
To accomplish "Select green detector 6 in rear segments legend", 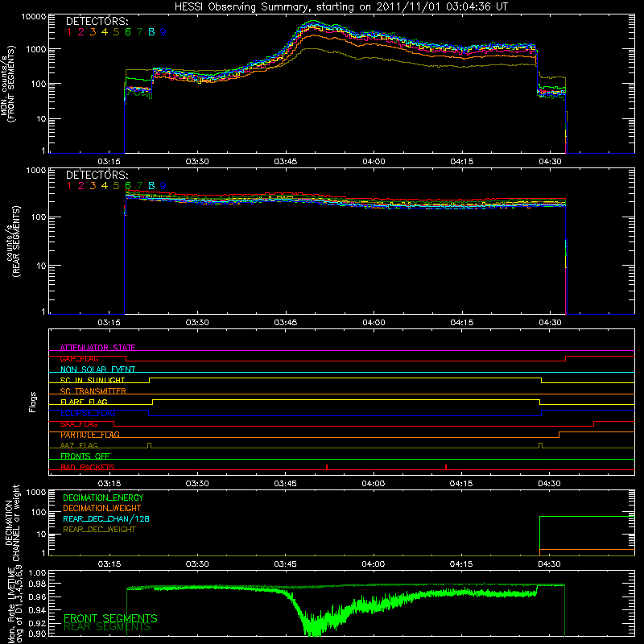I will (128, 186).
